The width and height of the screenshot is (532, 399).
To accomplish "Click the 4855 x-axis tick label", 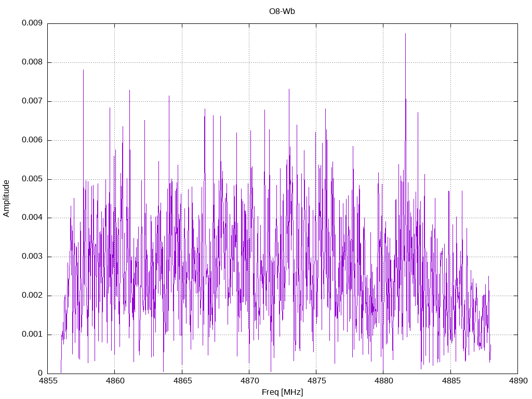I will click(48, 381).
